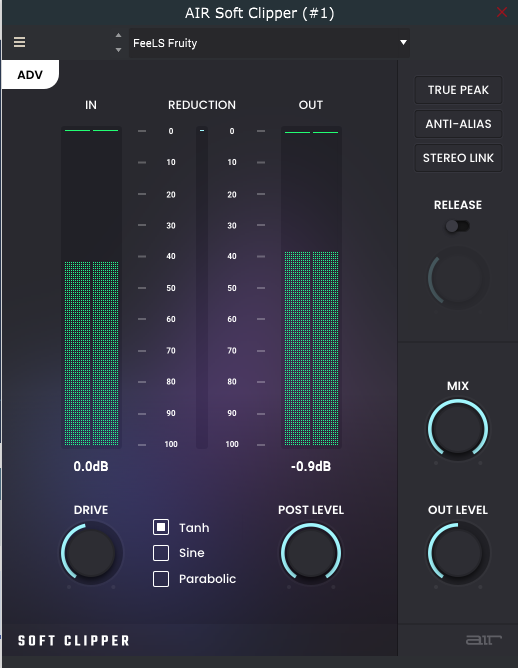Click the OUT LEVEL label
The height and width of the screenshot is (668, 518).
click(x=458, y=510)
